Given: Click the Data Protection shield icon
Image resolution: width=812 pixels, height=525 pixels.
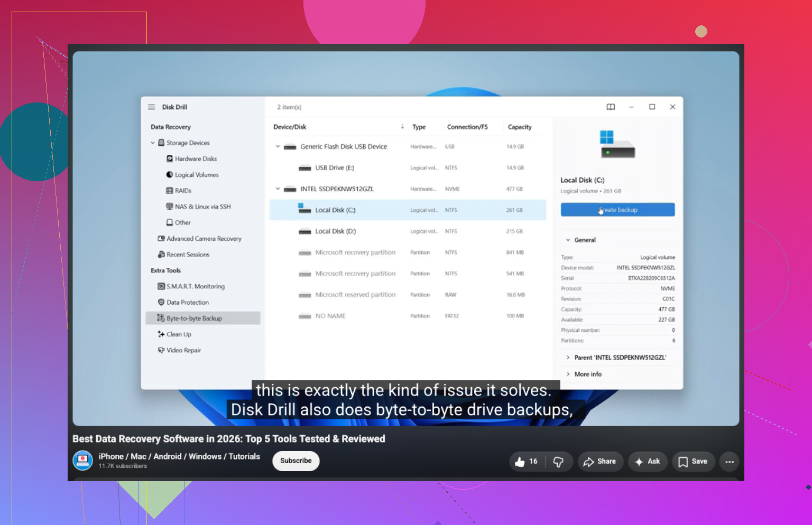Looking at the screenshot, I should (x=161, y=302).
